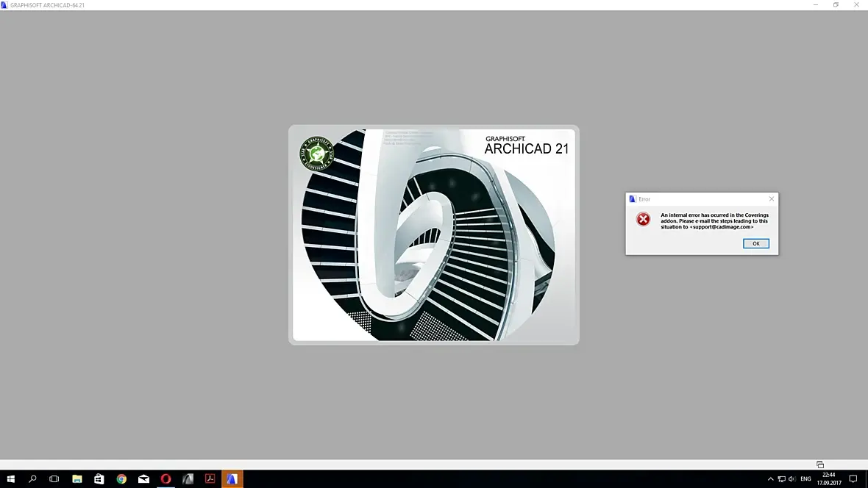Viewport: 868px width, 488px height.
Task: Open Adobe Acrobat from the taskbar
Action: coord(210,478)
